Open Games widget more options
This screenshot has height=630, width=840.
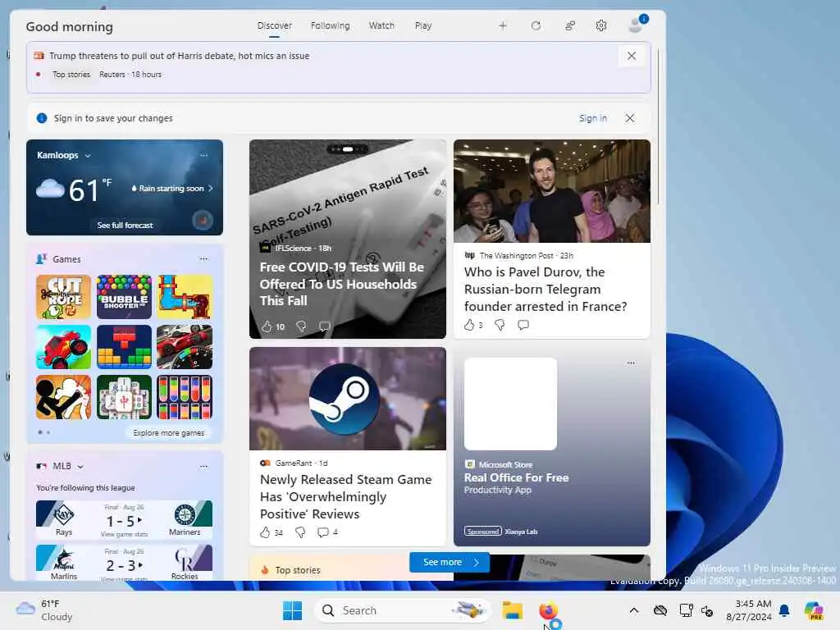click(203, 259)
